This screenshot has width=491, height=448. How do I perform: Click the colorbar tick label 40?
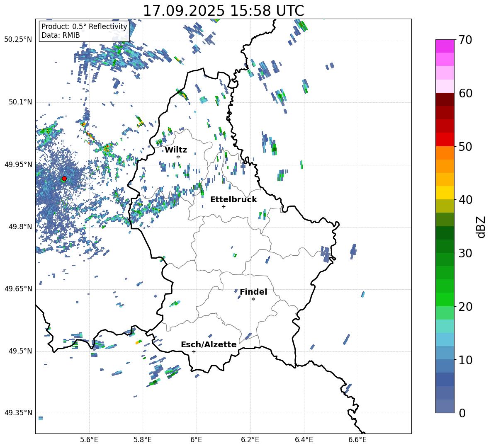[x=465, y=200]
